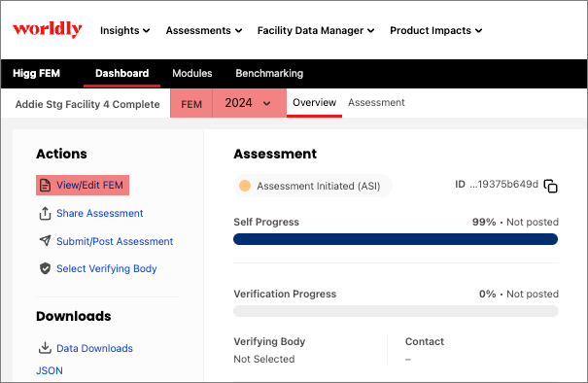
Task: Click the Verification Progress label
Action: [285, 294]
